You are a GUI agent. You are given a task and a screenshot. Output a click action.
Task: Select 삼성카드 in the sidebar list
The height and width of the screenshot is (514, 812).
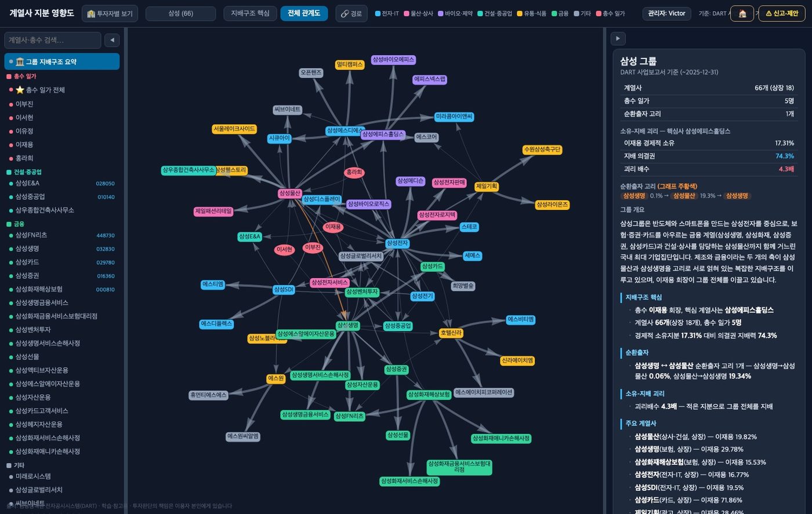pyautogui.click(x=62, y=262)
